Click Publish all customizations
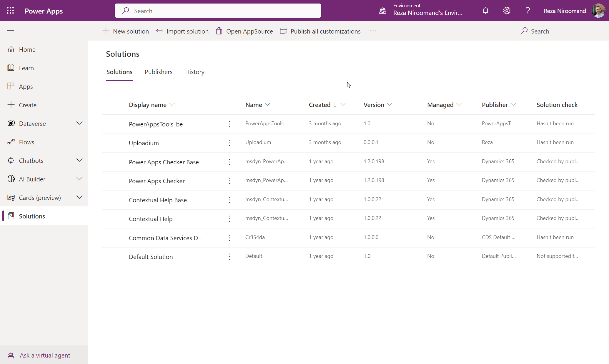The image size is (609, 364). tap(320, 31)
